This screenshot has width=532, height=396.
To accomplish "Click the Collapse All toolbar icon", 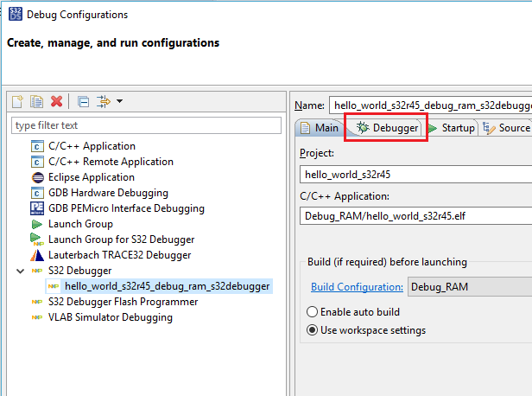I will tap(83, 101).
